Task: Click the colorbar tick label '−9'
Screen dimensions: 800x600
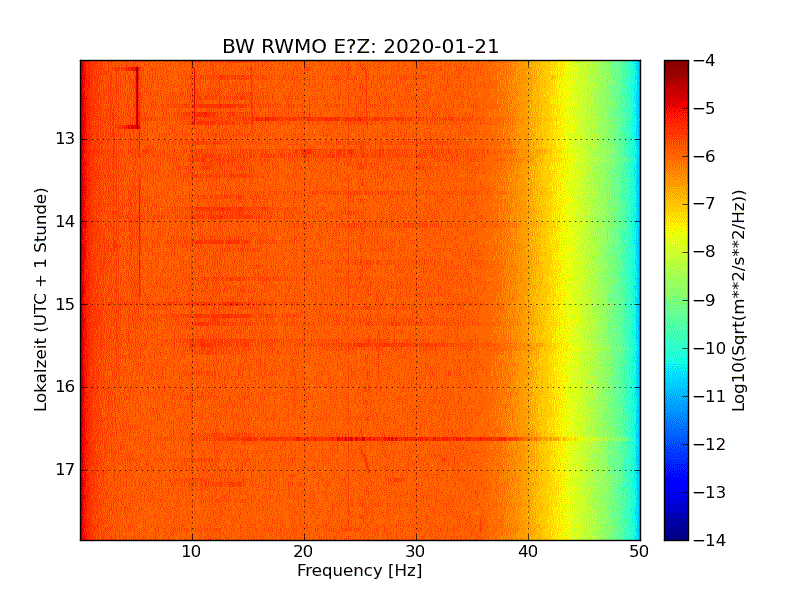Action: pyautogui.click(x=705, y=300)
